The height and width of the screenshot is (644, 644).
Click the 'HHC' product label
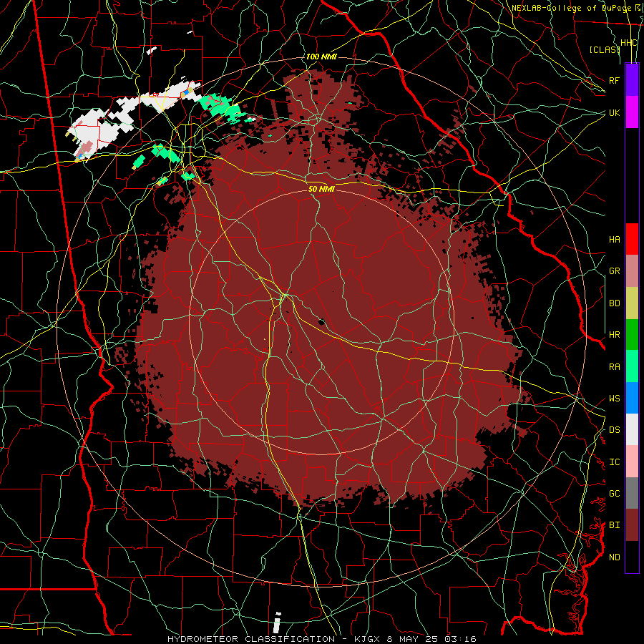(x=629, y=43)
